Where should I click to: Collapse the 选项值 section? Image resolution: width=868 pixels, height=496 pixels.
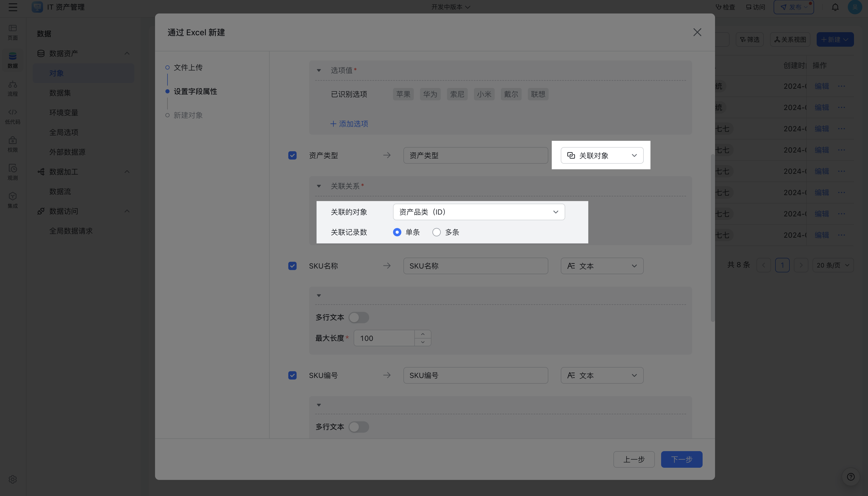[319, 71]
